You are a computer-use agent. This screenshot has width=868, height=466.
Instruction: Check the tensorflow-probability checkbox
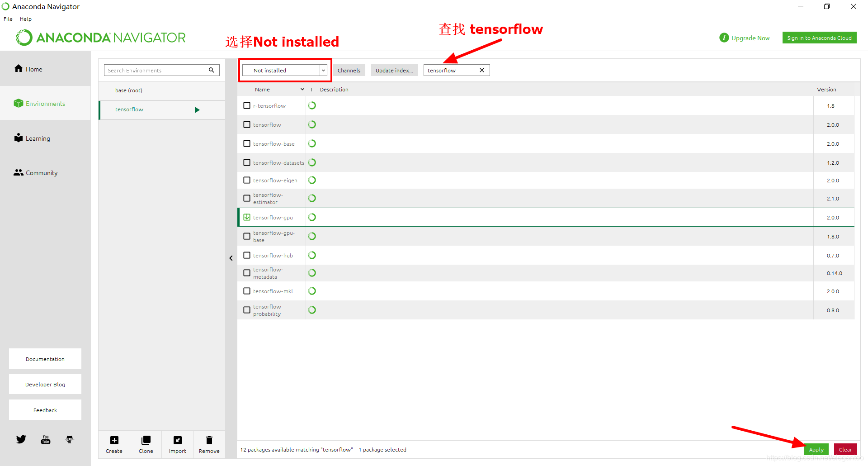pyautogui.click(x=247, y=310)
